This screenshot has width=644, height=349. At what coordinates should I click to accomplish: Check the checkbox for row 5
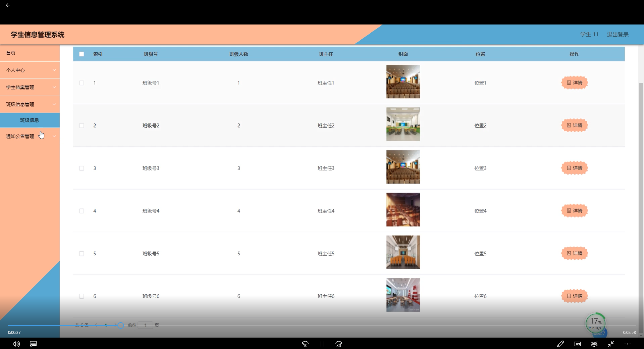[82, 253]
